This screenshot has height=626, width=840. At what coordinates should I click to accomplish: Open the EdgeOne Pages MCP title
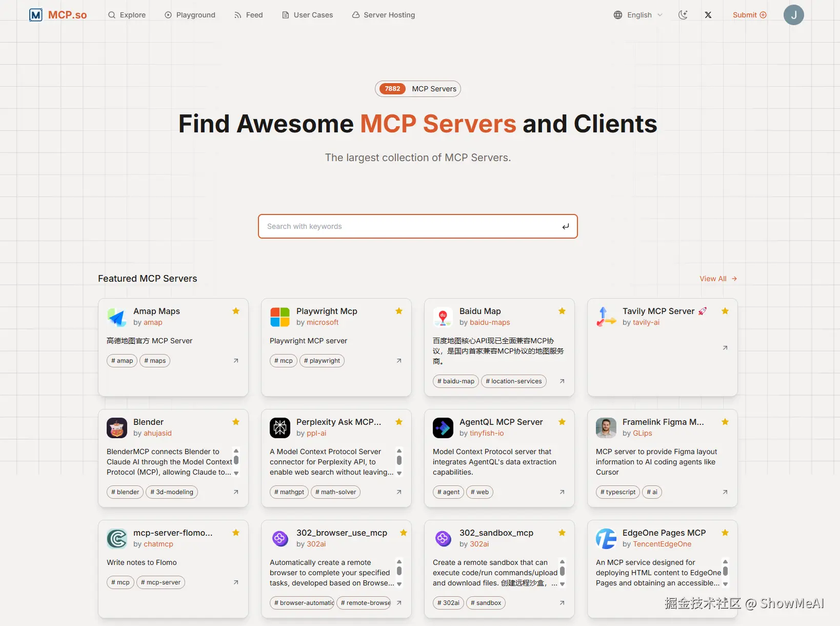(664, 533)
